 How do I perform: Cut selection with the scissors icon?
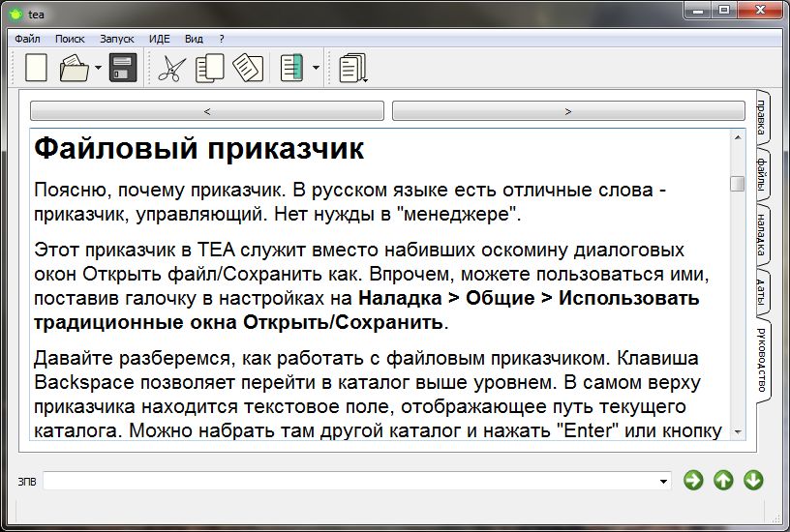tap(171, 68)
